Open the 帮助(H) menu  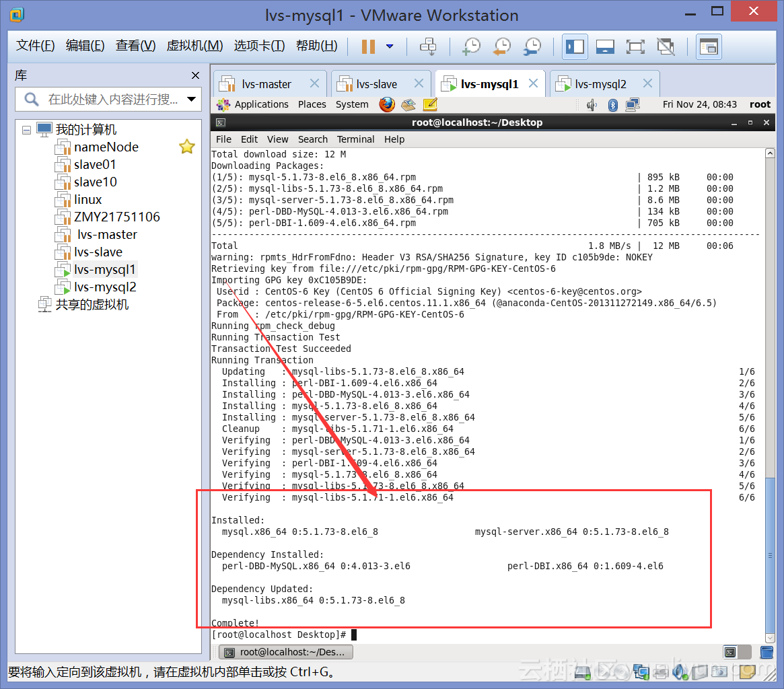(316, 46)
